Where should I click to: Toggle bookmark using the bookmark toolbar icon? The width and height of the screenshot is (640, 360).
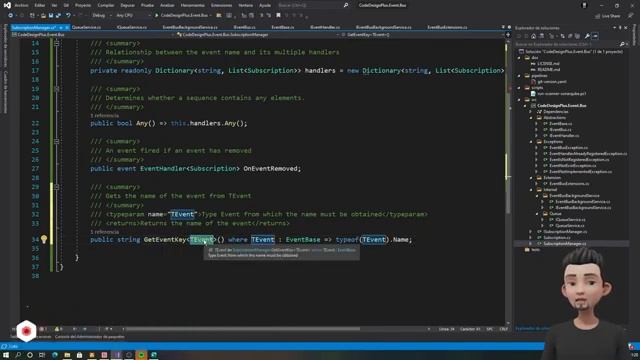coord(278,16)
